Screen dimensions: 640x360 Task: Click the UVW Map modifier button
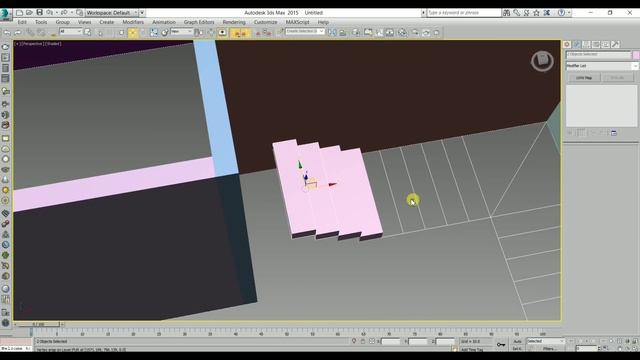coord(584,78)
